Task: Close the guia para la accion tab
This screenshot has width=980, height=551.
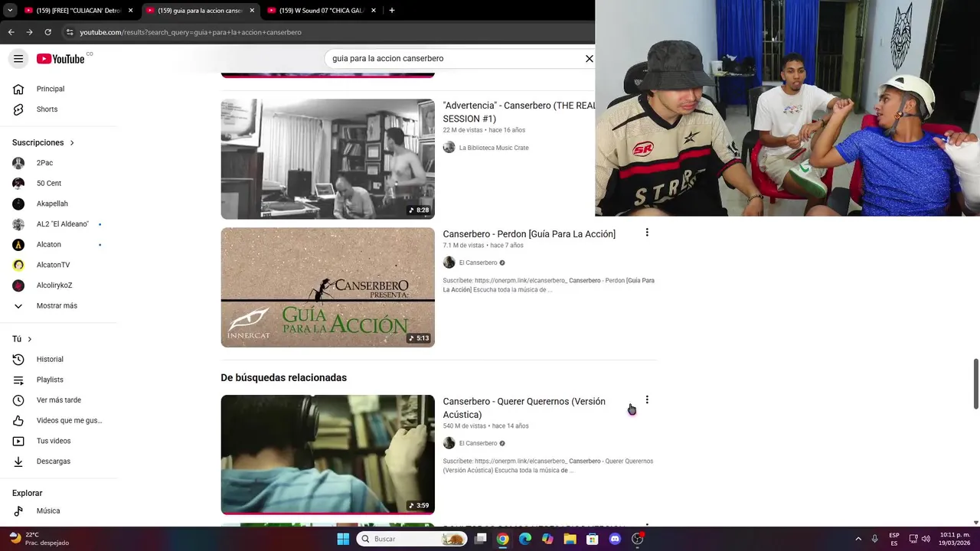Action: pyautogui.click(x=252, y=11)
